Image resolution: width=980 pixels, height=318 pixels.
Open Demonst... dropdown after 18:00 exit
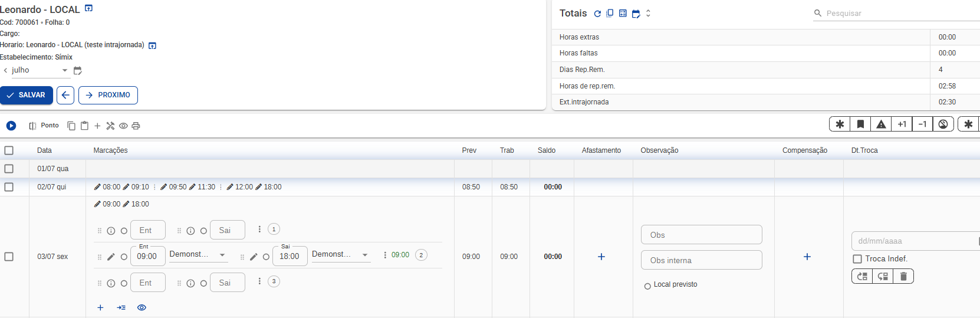point(341,255)
